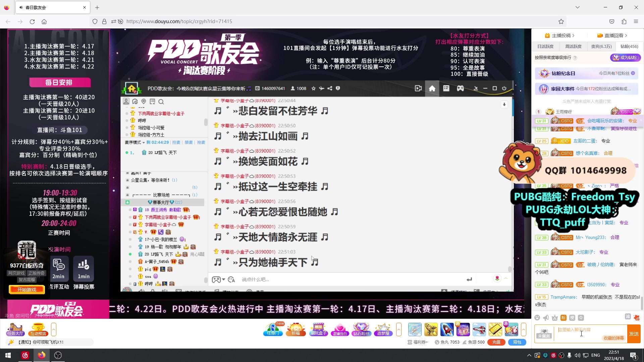644x362 pixels.
Task: Click the megaphone broadcast icon in chat
Action: 546,318
